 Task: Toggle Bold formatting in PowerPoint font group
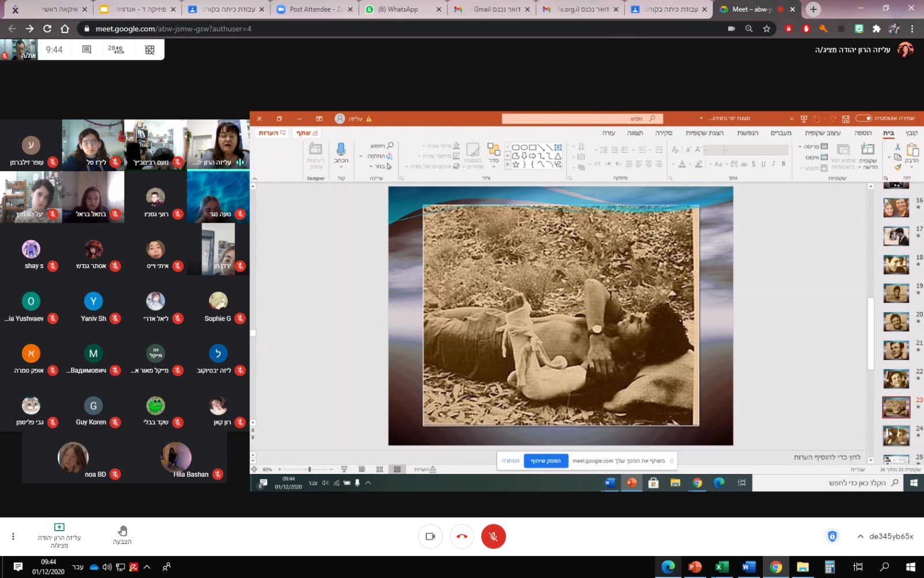[783, 164]
